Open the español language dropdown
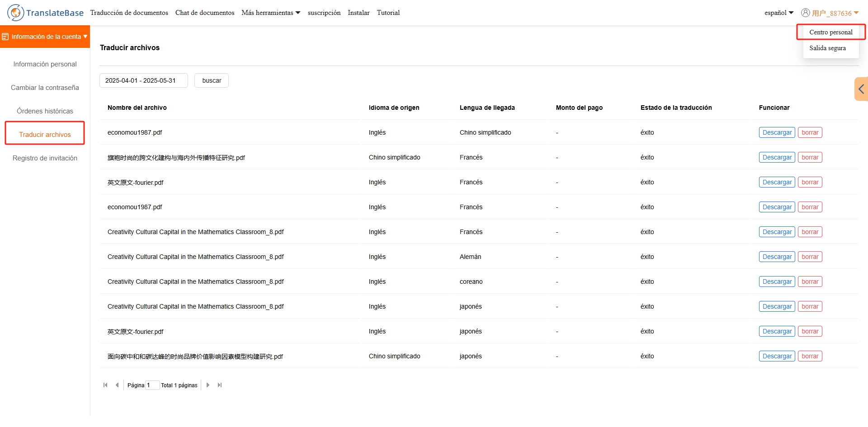 coord(779,13)
